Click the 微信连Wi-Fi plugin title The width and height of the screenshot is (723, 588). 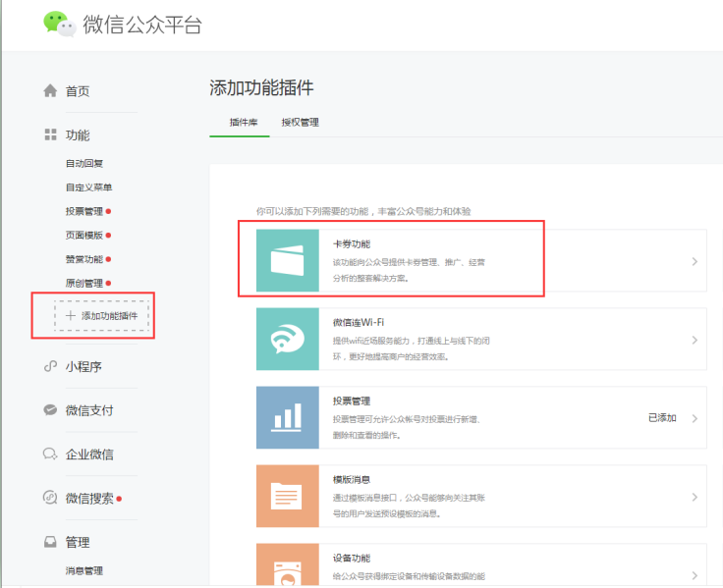(359, 322)
